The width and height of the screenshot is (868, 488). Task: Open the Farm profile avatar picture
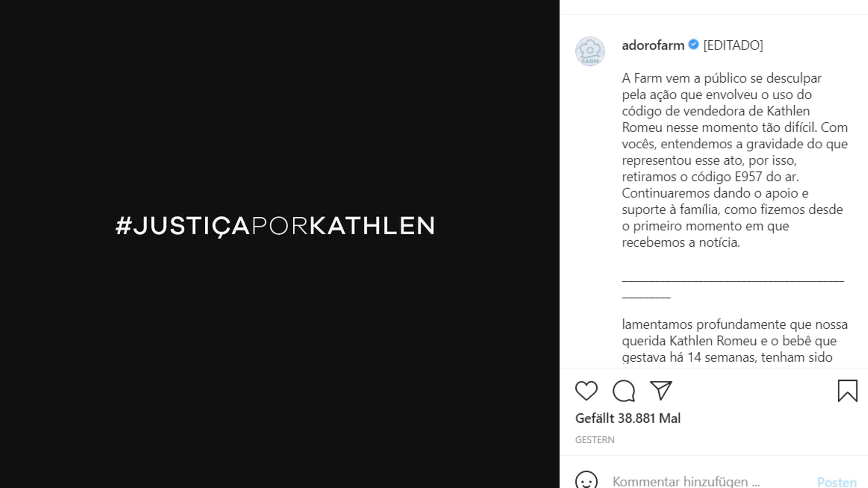click(590, 51)
